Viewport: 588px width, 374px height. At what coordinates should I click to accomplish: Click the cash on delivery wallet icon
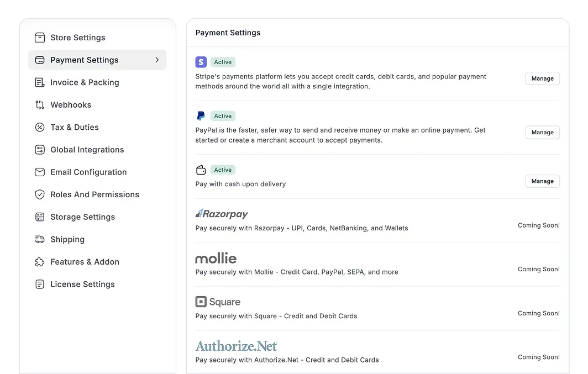(x=201, y=170)
